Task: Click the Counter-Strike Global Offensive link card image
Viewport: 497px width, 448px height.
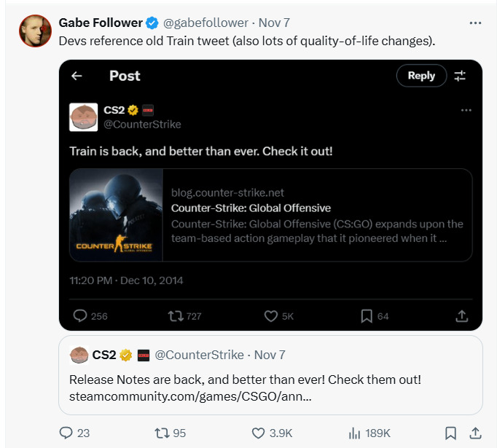Action: point(116,215)
